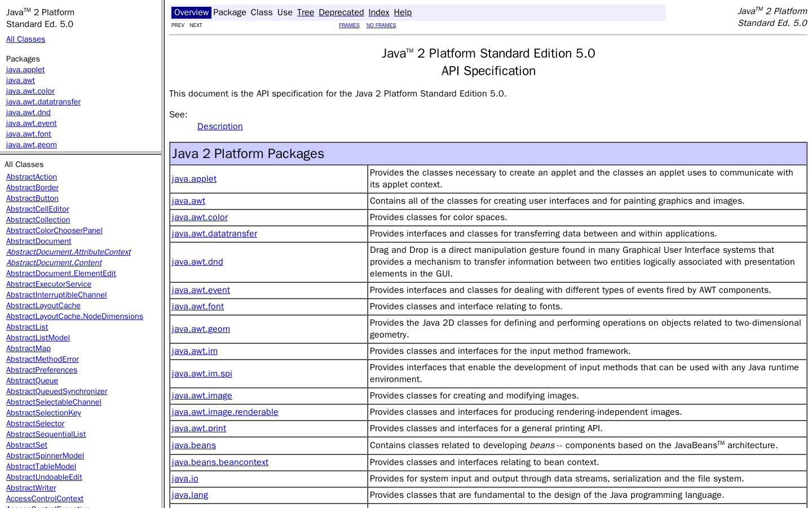Select java.awt.font in the left Packages list
The image size is (812, 508).
[29, 134]
